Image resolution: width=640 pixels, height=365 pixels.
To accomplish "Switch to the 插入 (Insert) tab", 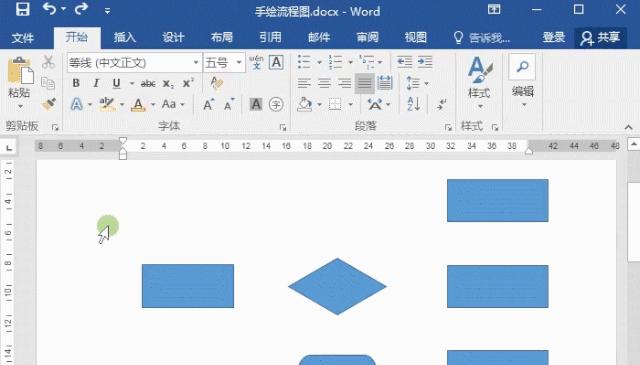I will click(x=124, y=38).
